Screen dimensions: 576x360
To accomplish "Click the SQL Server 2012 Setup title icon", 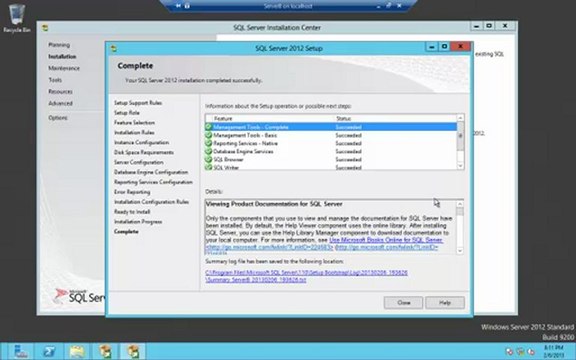I will coord(114,48).
